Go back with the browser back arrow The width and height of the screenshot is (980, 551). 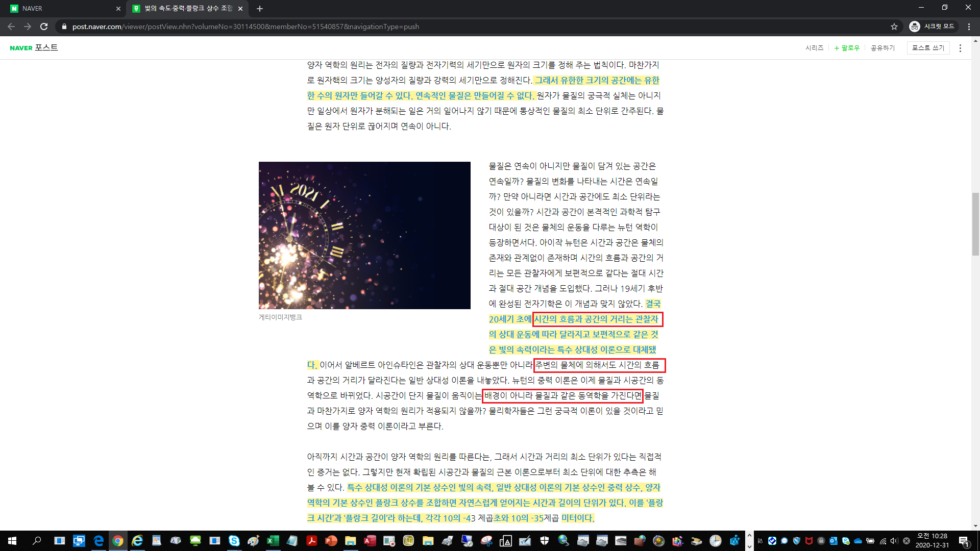tap(11, 27)
